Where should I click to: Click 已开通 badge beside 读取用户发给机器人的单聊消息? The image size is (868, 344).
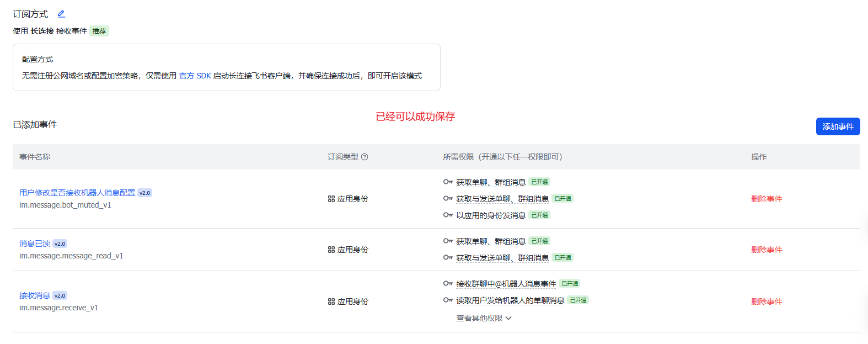578,300
